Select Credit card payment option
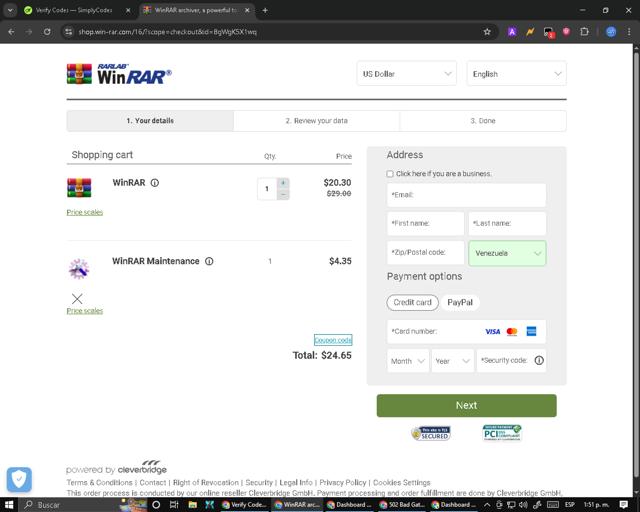640x512 pixels. pyautogui.click(x=412, y=303)
